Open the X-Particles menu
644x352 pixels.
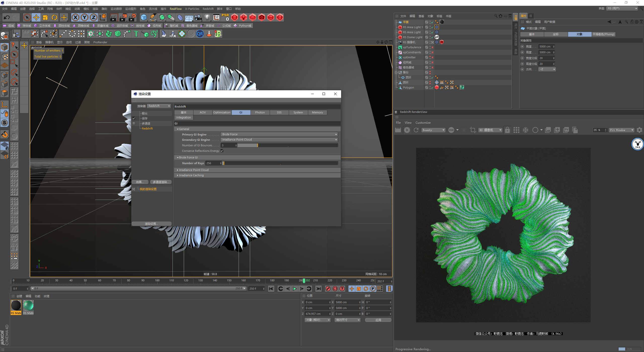click(192, 9)
